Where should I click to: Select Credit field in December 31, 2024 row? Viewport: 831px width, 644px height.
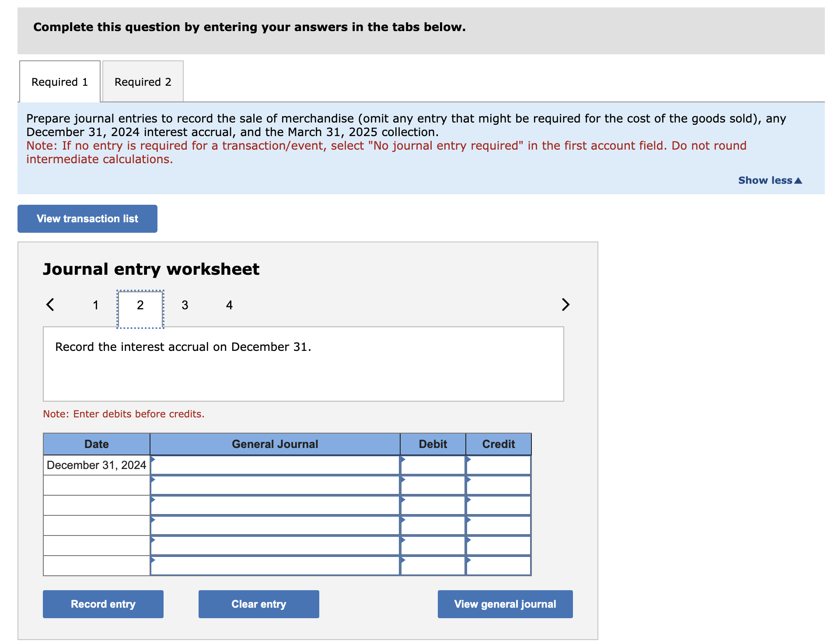tap(499, 465)
